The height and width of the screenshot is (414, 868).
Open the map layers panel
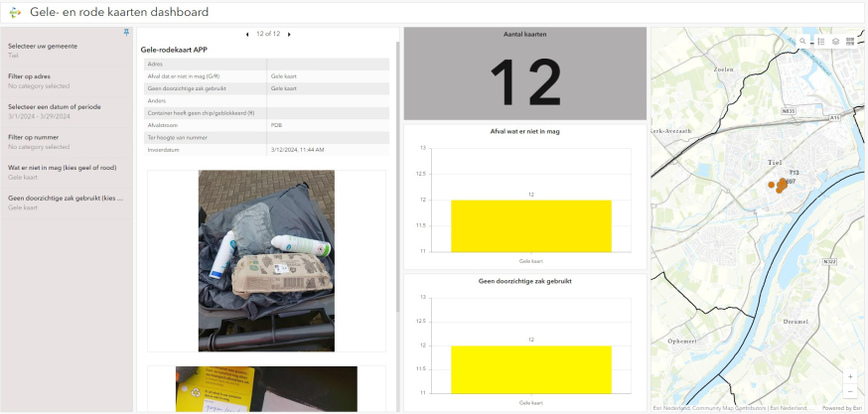[836, 41]
